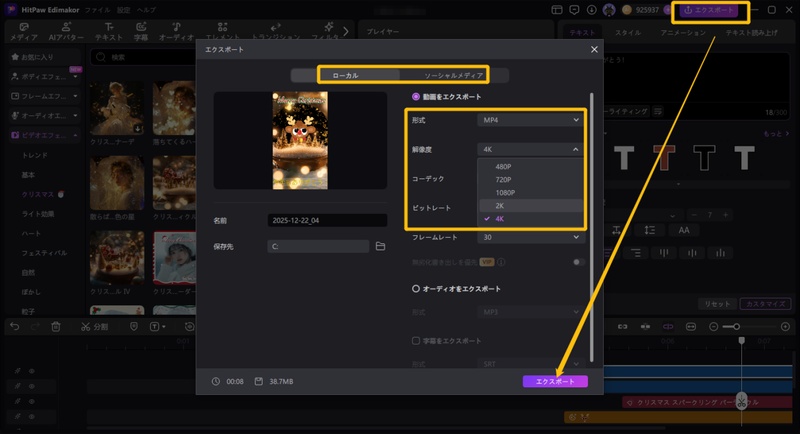Image resolution: width=800 pixels, height=434 pixels.
Task: Click the redo icon in timeline toolbar
Action: [x=35, y=326]
